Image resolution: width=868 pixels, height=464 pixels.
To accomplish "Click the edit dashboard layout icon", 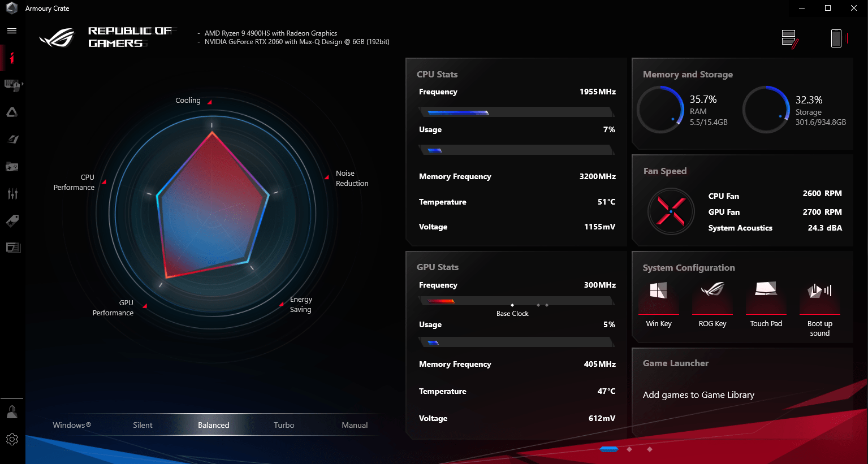I will pyautogui.click(x=789, y=39).
